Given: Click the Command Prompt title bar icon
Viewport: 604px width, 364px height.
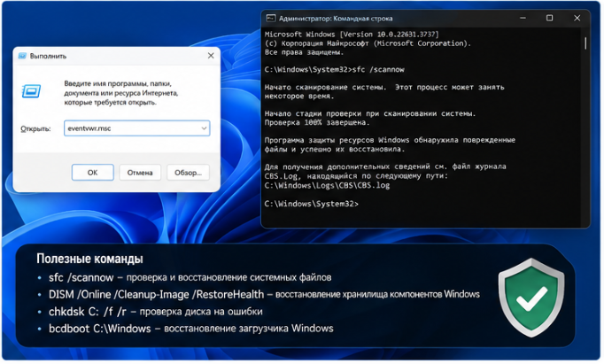Looking at the screenshot, I should pos(271,18).
